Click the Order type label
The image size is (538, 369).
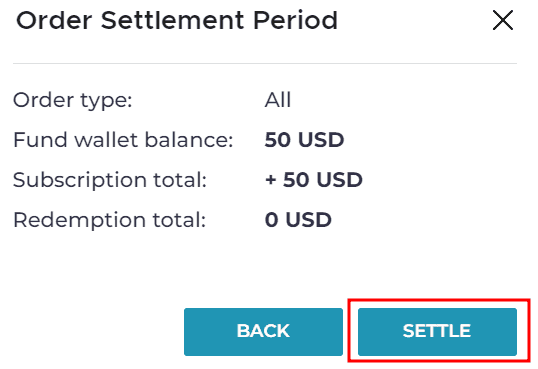pyautogui.click(x=72, y=101)
